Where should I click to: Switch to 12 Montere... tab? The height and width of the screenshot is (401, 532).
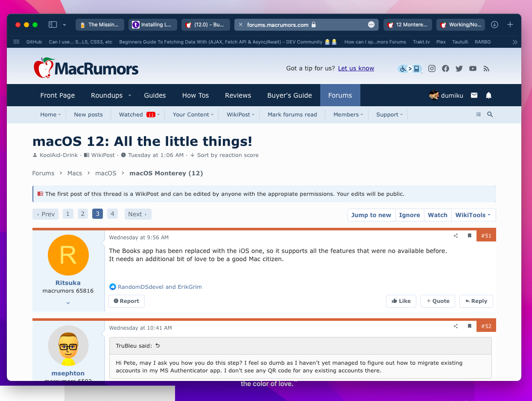(x=408, y=25)
